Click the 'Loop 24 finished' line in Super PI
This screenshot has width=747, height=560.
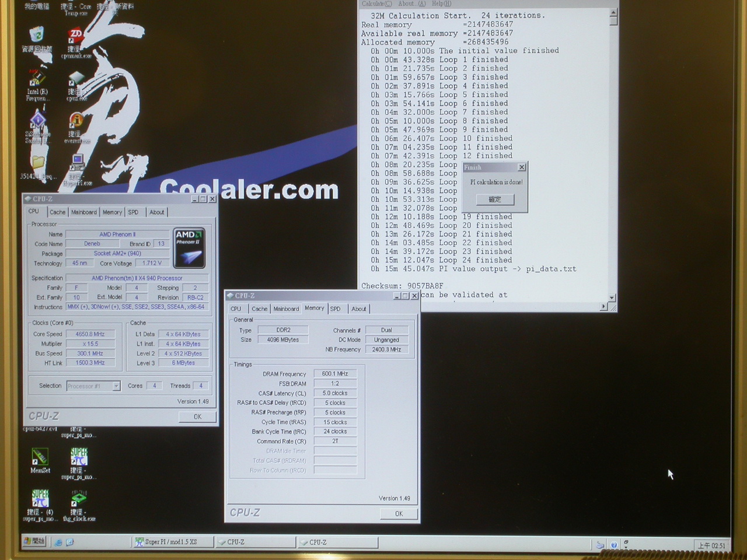[441, 260]
